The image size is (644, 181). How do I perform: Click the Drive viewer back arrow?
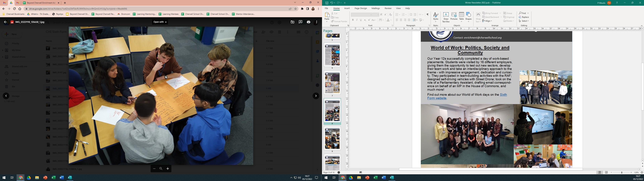(x=5, y=22)
